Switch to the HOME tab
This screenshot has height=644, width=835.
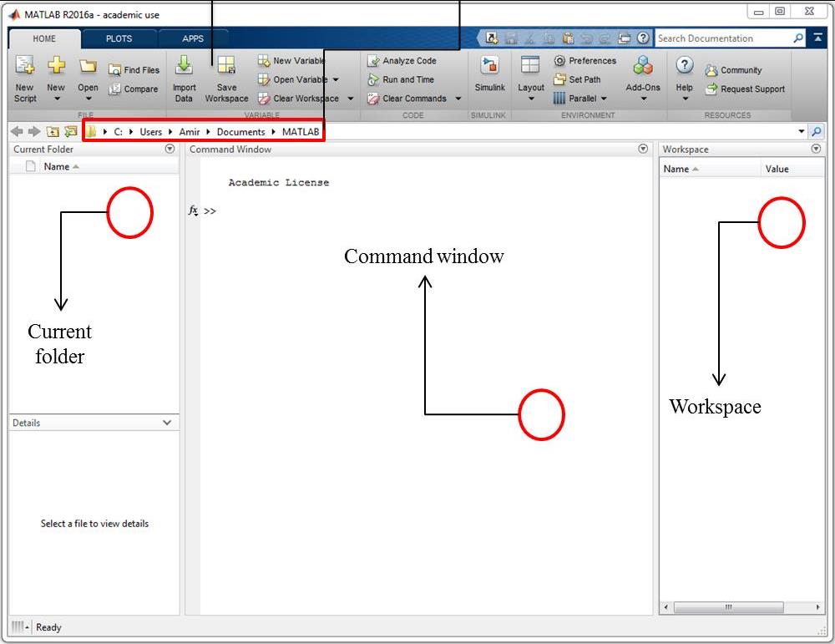(44, 38)
